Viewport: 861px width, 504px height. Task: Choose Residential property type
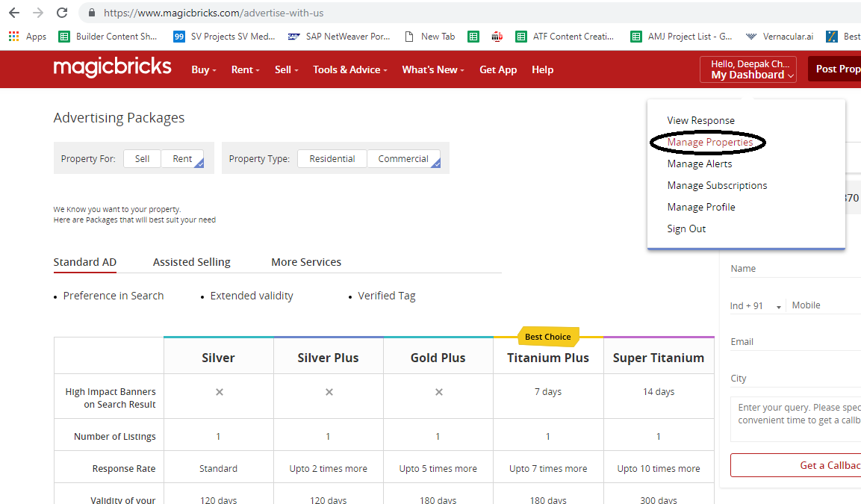pyautogui.click(x=332, y=158)
